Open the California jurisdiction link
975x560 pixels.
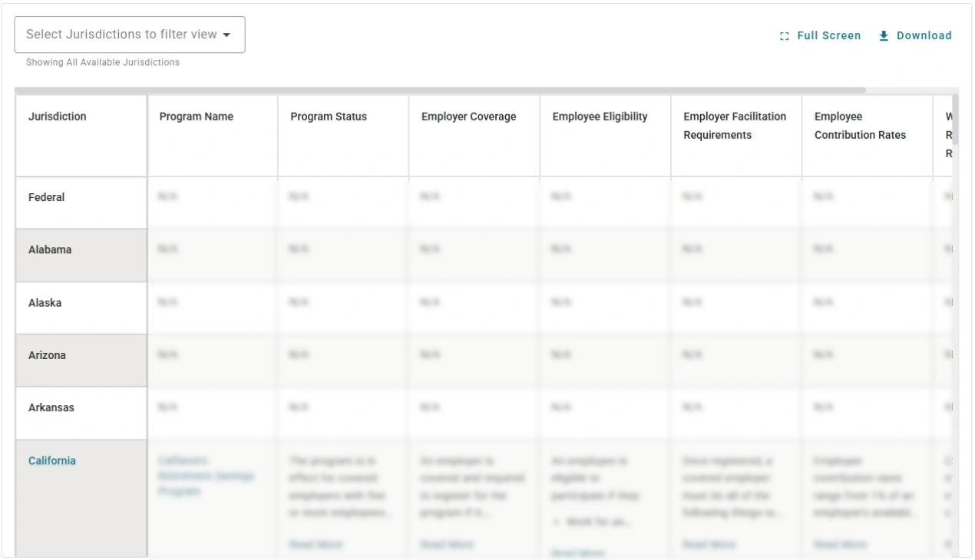pos(52,461)
